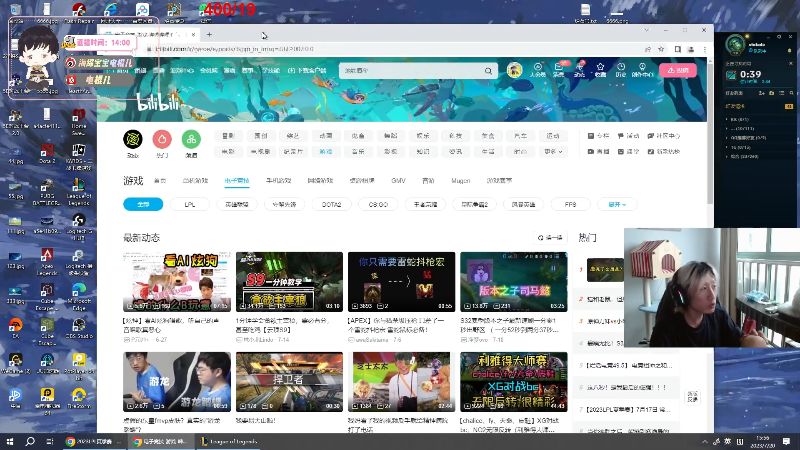Open the Flash Repair desktop shortcut
The height and width of the screenshot is (450, 800).
79,12
